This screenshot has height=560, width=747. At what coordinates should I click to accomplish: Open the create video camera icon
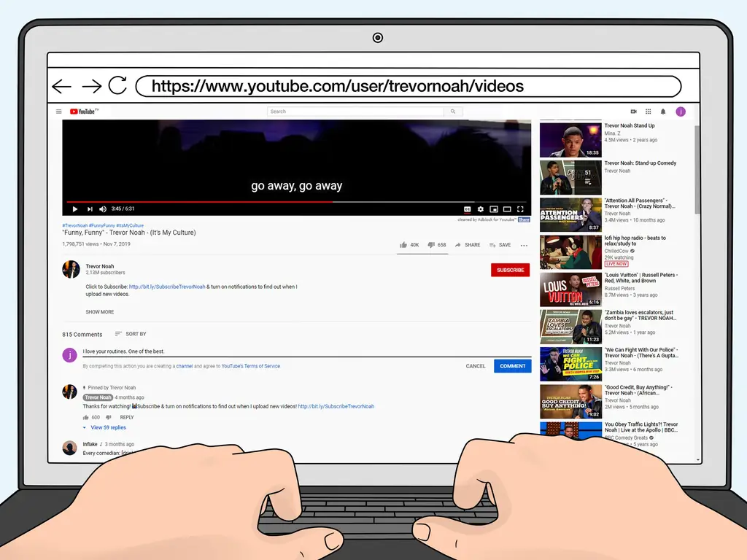click(x=634, y=112)
